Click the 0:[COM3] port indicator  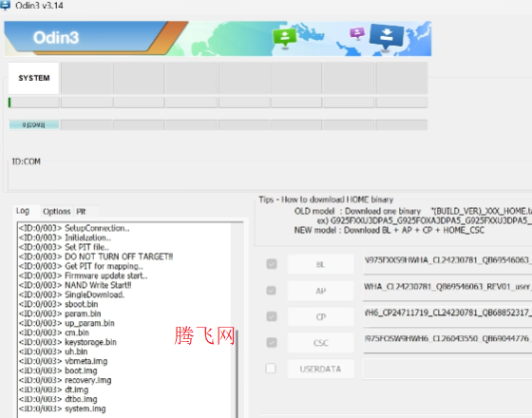click(x=34, y=124)
